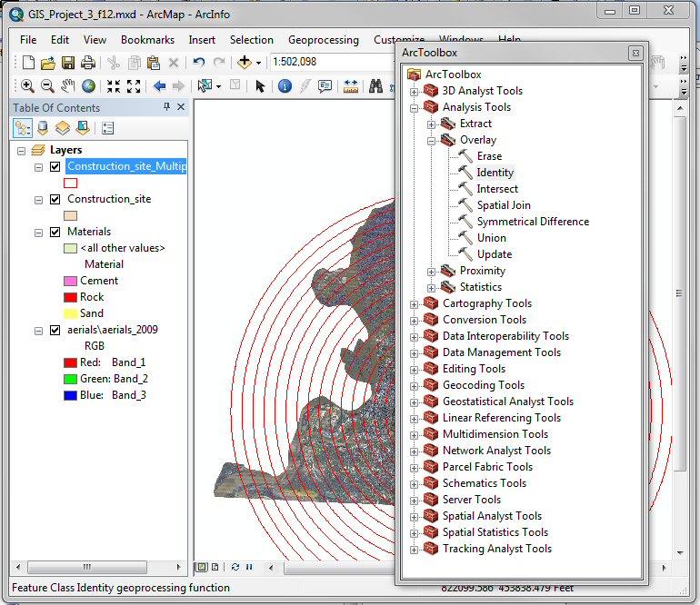The width and height of the screenshot is (700, 605).
Task: Switch to Layout View button
Action: pos(215,567)
